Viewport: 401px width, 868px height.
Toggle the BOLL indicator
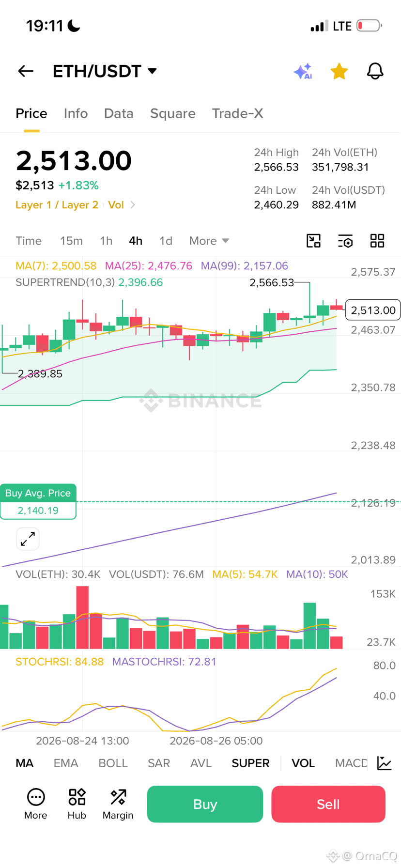click(113, 763)
